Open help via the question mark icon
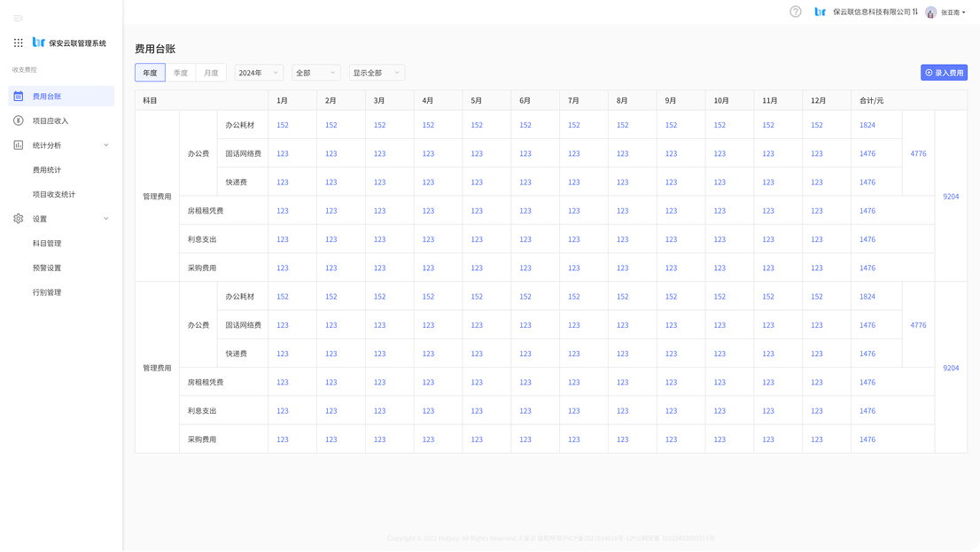The height and width of the screenshot is (552, 980). 795,12
